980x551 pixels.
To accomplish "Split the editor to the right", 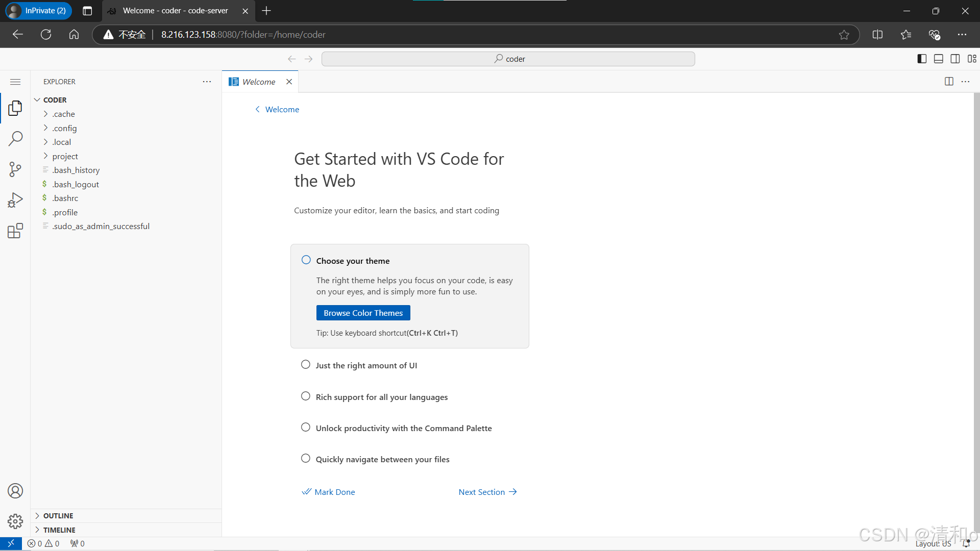I will coord(949,82).
